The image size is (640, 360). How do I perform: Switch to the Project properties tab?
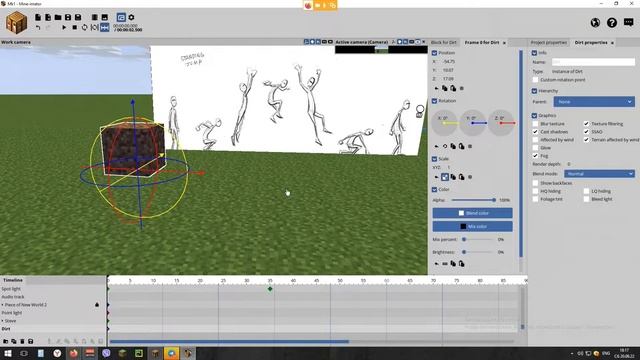[549, 42]
